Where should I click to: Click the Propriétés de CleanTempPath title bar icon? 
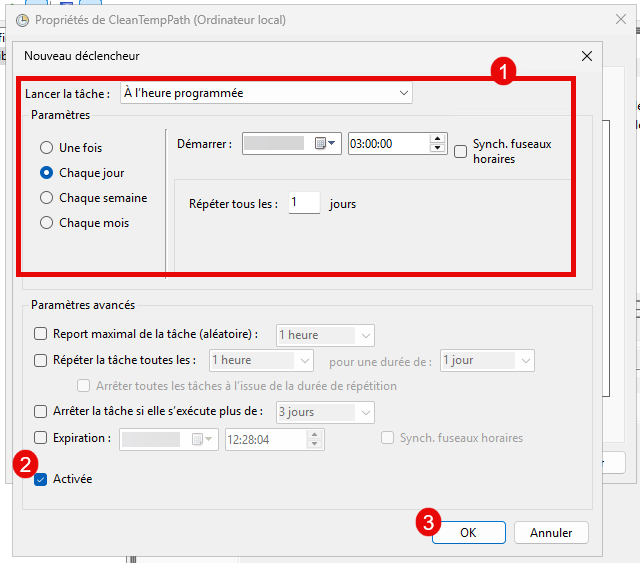[x=21, y=19]
